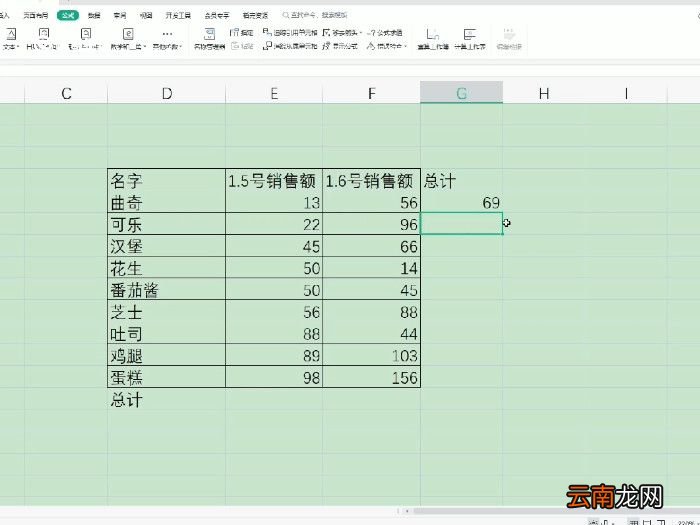700x525 pixels.
Task: Select highlighted column G header
Action: 462,93
